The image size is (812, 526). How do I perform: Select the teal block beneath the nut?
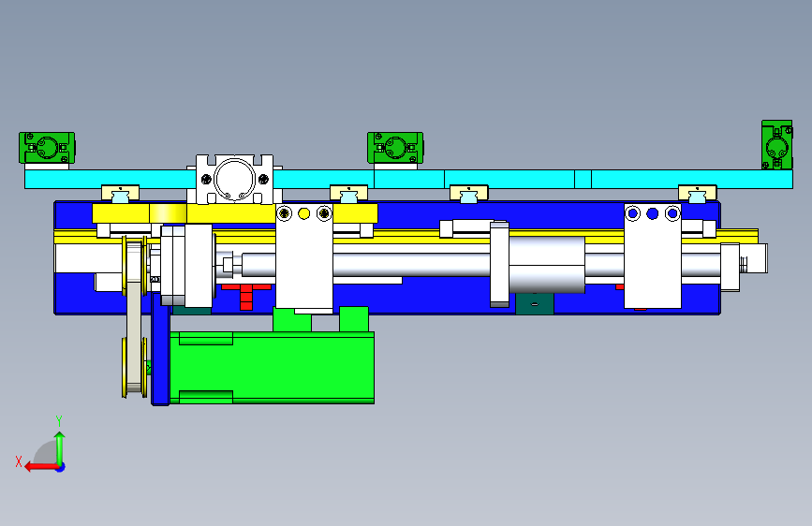click(535, 303)
